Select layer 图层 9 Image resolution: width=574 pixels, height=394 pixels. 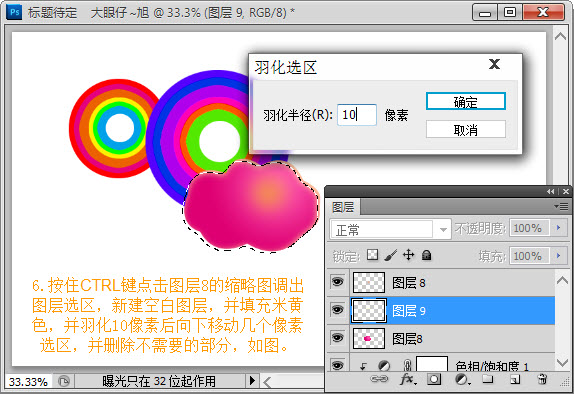(x=452, y=311)
